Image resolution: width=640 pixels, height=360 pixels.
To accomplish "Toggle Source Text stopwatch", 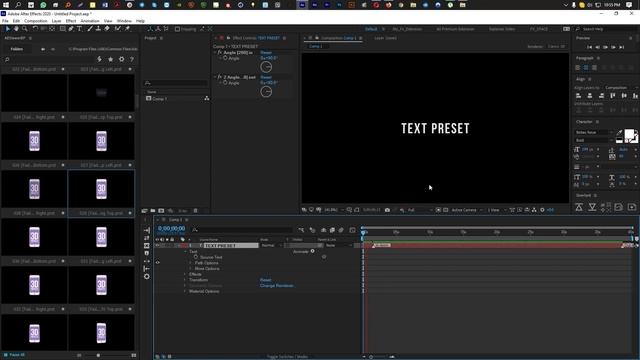I will pos(196,257).
